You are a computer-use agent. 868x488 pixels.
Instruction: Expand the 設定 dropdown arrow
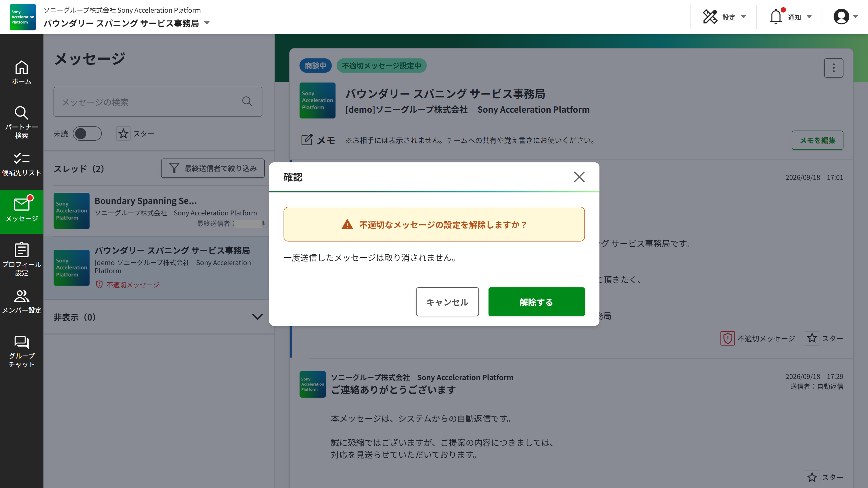pos(743,17)
